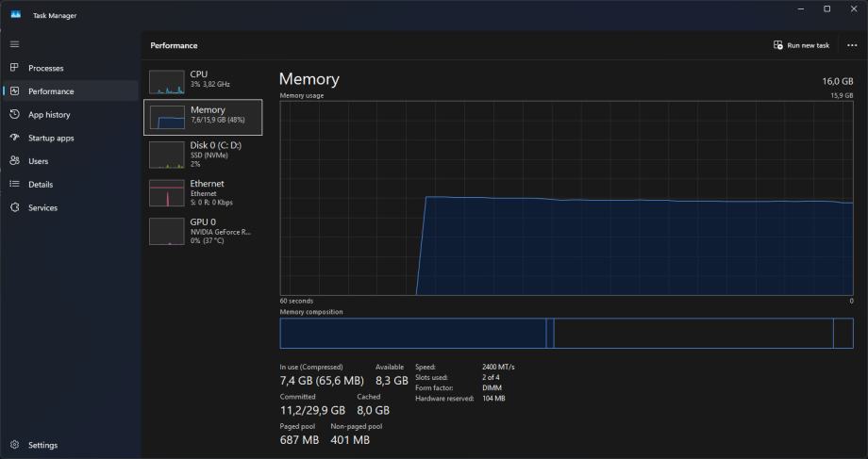
Task: Click the Settings gear icon
Action: pos(15,445)
